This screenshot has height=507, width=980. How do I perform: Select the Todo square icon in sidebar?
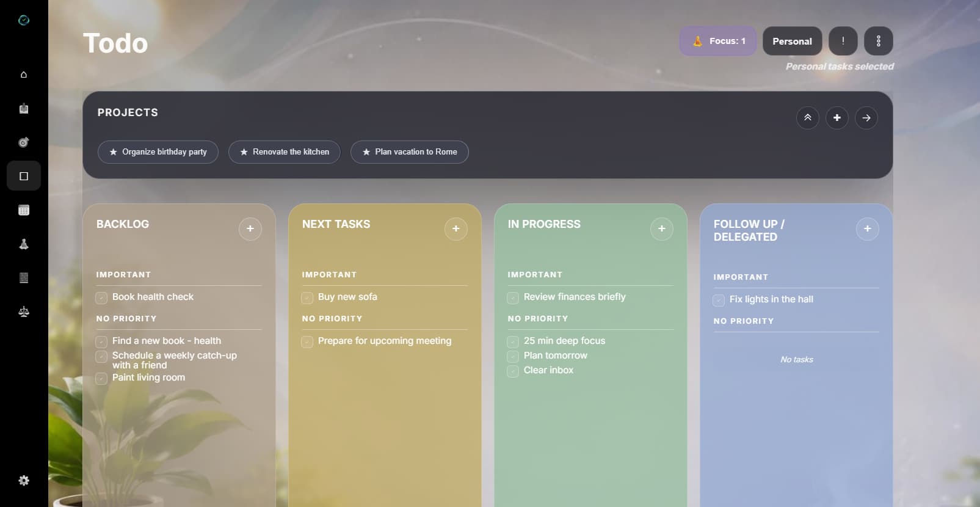[24, 176]
